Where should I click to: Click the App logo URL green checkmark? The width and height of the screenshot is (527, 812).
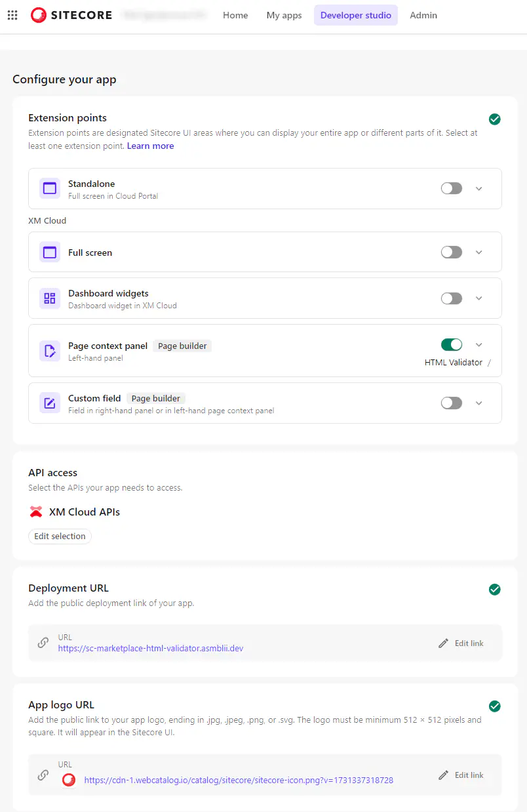[x=495, y=706]
